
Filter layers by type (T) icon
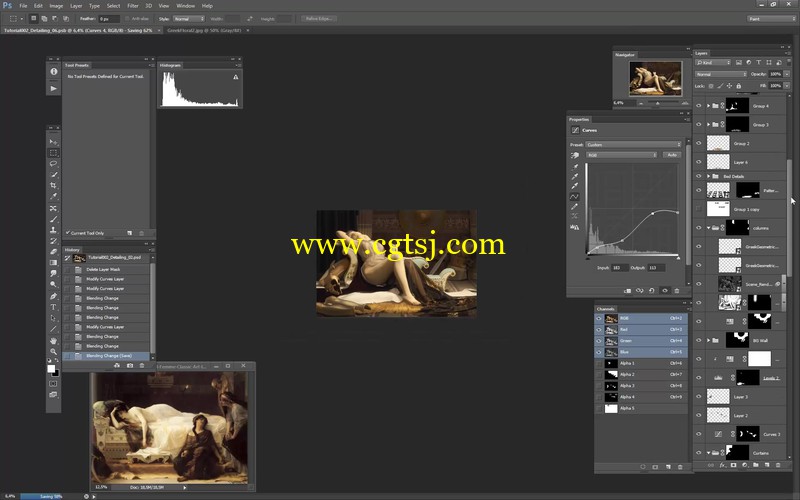point(759,62)
